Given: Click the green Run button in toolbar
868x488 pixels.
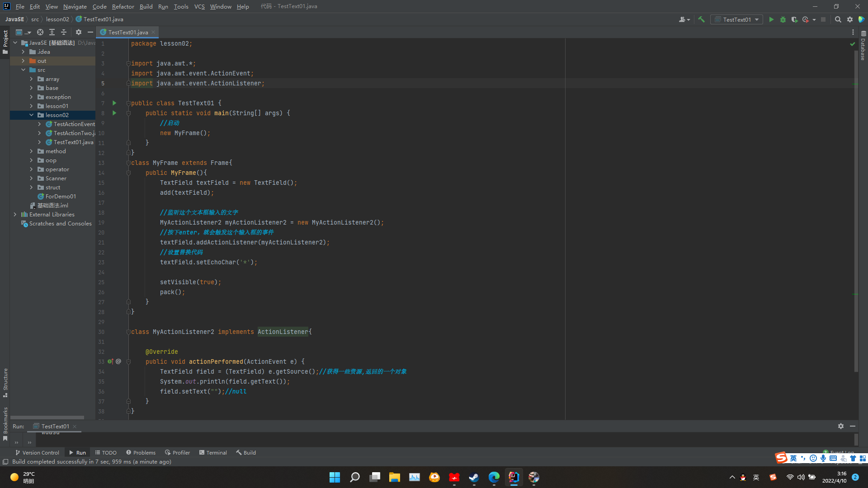Looking at the screenshot, I should tap(771, 19).
